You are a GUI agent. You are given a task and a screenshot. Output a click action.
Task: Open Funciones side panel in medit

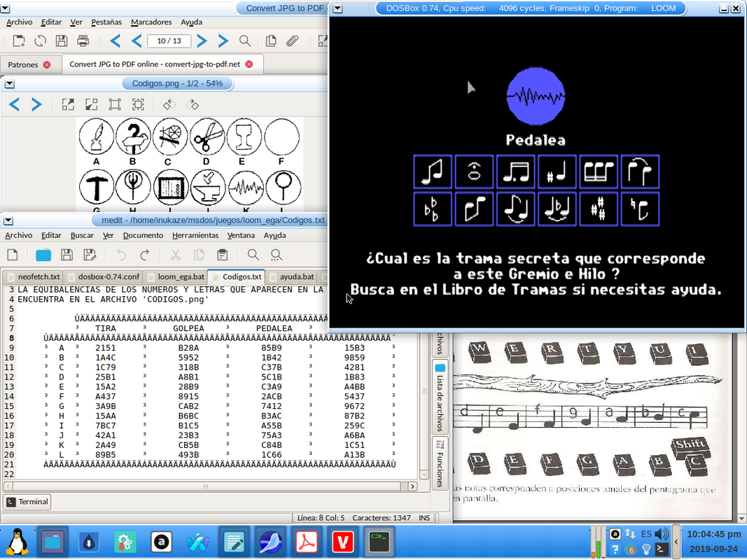point(440,463)
